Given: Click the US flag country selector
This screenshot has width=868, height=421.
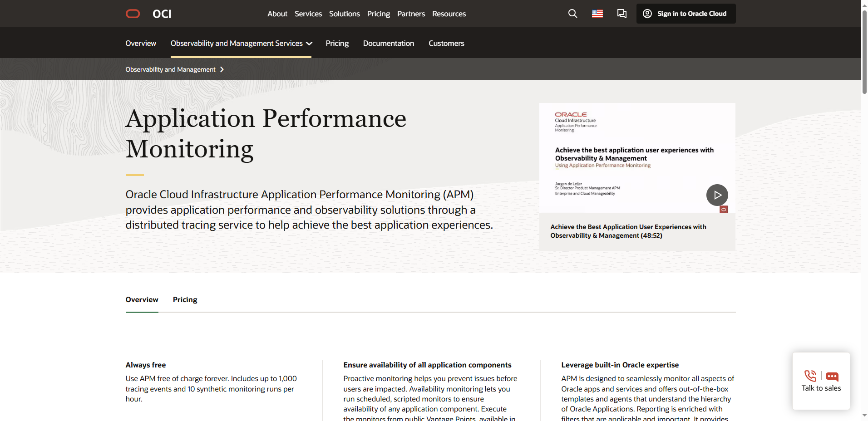Looking at the screenshot, I should (597, 14).
